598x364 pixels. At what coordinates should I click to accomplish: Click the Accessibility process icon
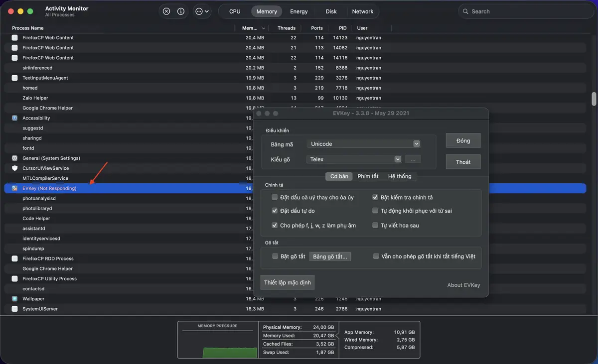(x=14, y=118)
